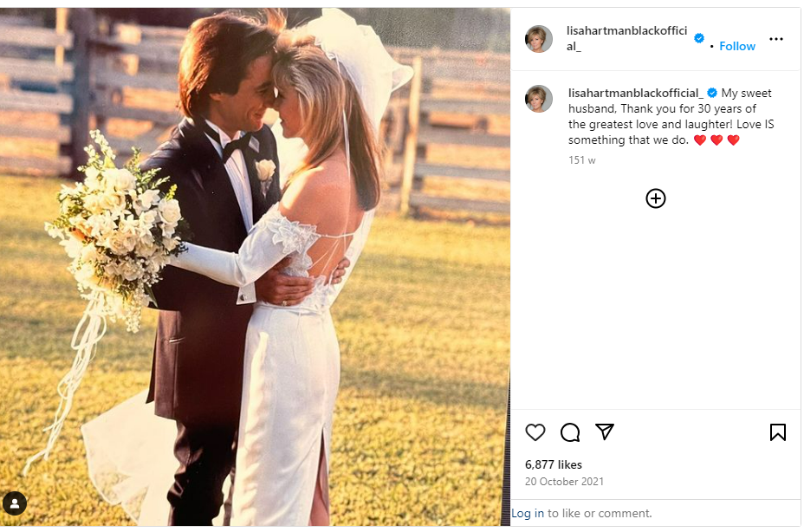Save the post with the bookmark icon
Screen dimensions: 804x532
pyautogui.click(x=777, y=432)
